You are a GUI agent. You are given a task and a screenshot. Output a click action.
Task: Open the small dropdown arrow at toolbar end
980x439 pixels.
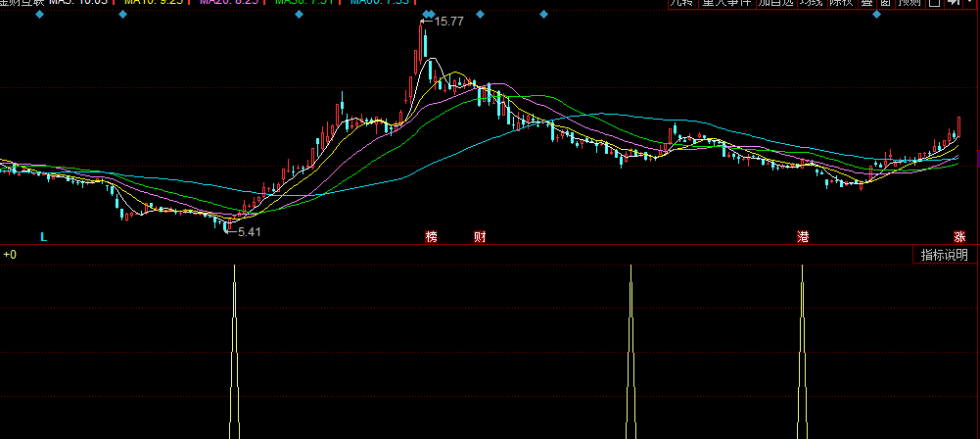click(x=971, y=4)
